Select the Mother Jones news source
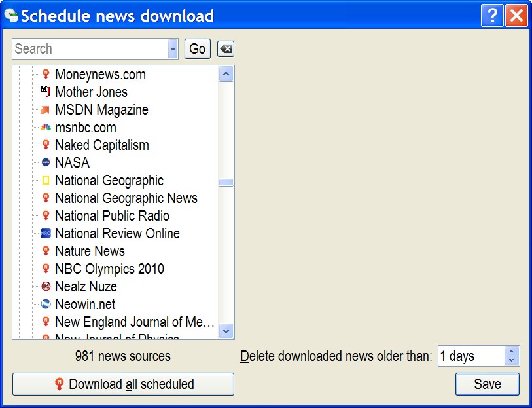532x408 pixels. 91,92
